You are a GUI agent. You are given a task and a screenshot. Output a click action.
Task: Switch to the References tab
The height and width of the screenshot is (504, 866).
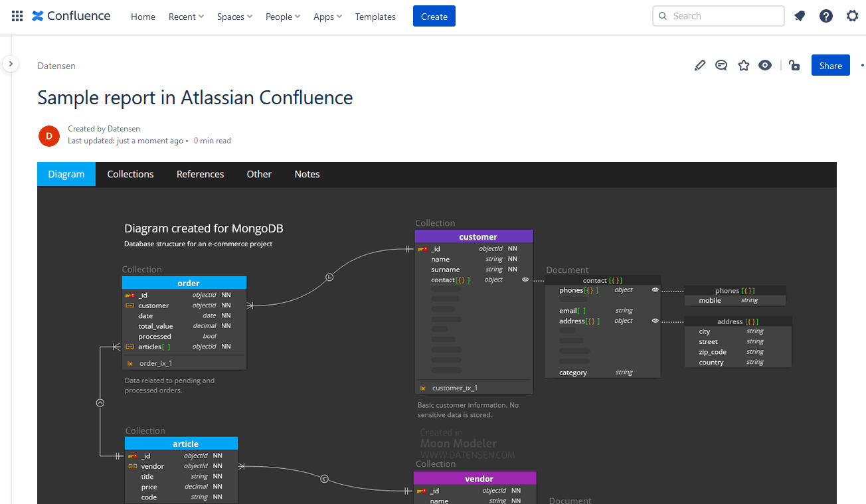click(200, 174)
